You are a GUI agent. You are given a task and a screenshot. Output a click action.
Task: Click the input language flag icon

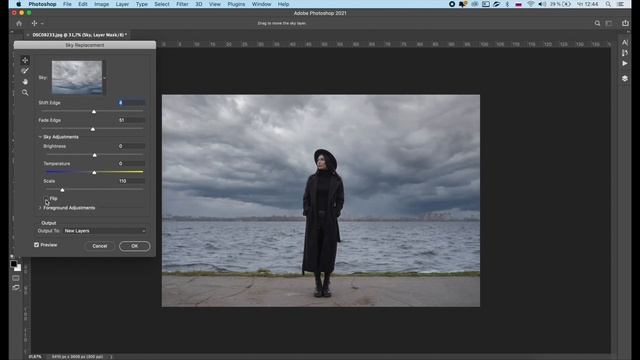tap(518, 4)
